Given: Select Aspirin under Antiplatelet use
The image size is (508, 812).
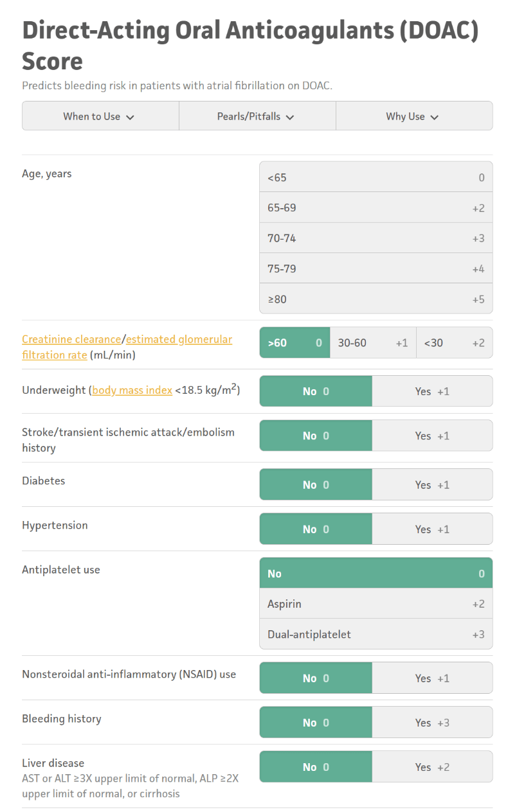Looking at the screenshot, I should coord(376,604).
